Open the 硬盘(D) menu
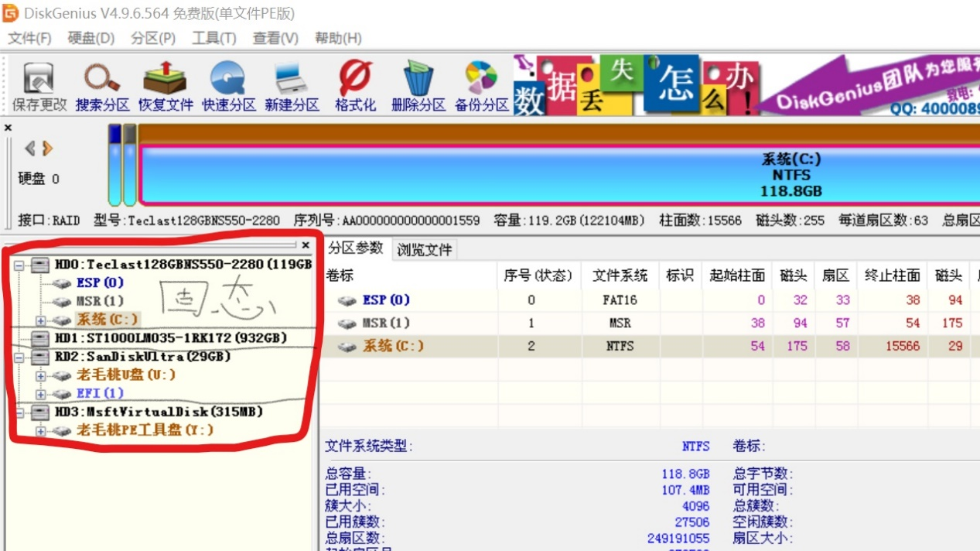 (x=91, y=38)
